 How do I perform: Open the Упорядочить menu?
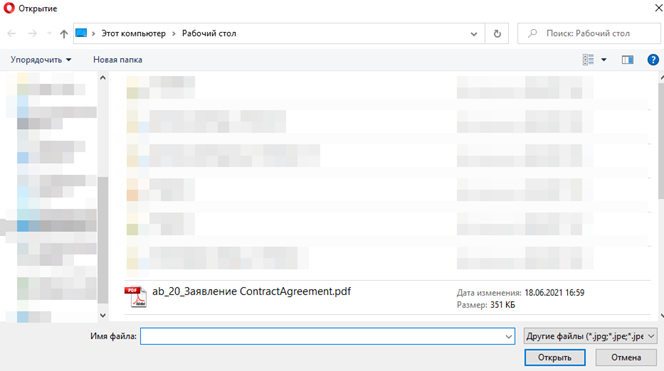pos(41,60)
